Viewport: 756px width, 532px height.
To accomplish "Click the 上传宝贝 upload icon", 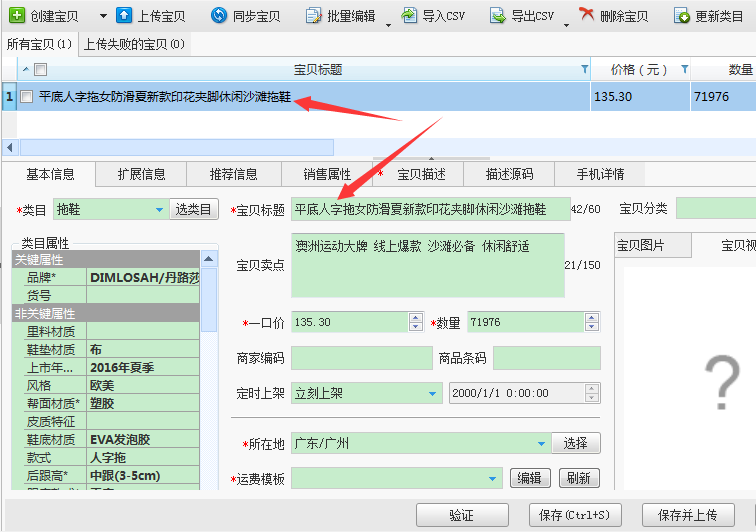I will (x=124, y=16).
